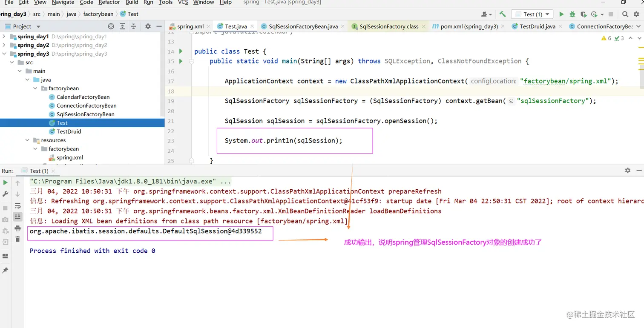
Task: Select ConnectionFactoryBean in project tree
Action: coord(86,106)
